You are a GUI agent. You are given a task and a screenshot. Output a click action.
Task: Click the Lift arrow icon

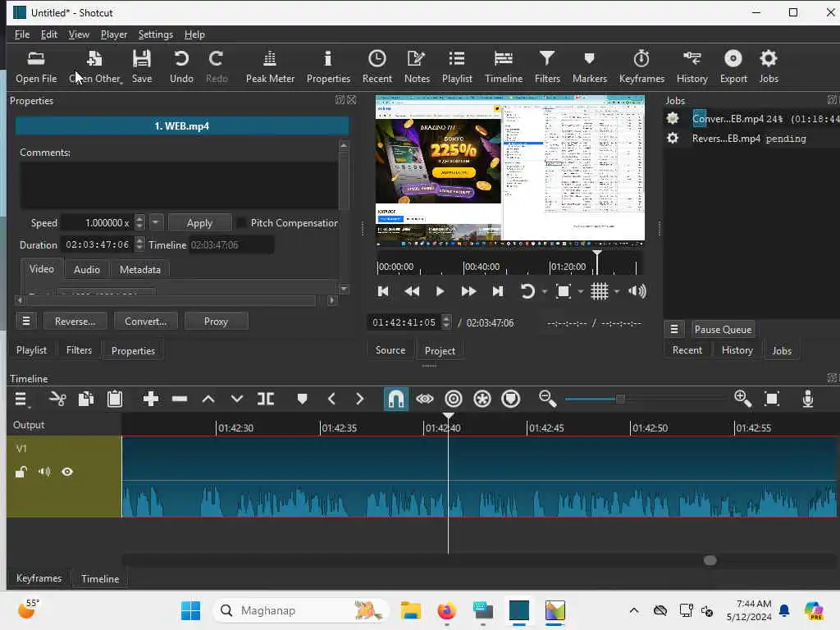(208, 399)
